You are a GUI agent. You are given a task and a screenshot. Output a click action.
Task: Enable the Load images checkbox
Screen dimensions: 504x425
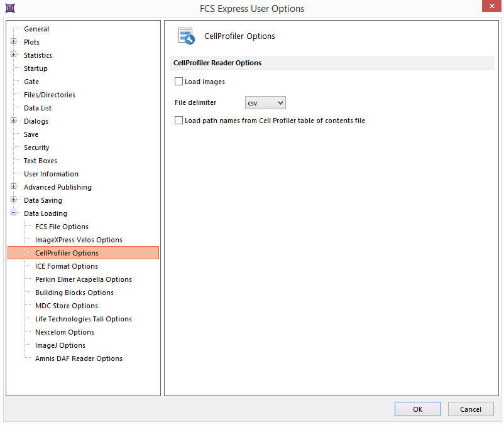click(x=179, y=82)
